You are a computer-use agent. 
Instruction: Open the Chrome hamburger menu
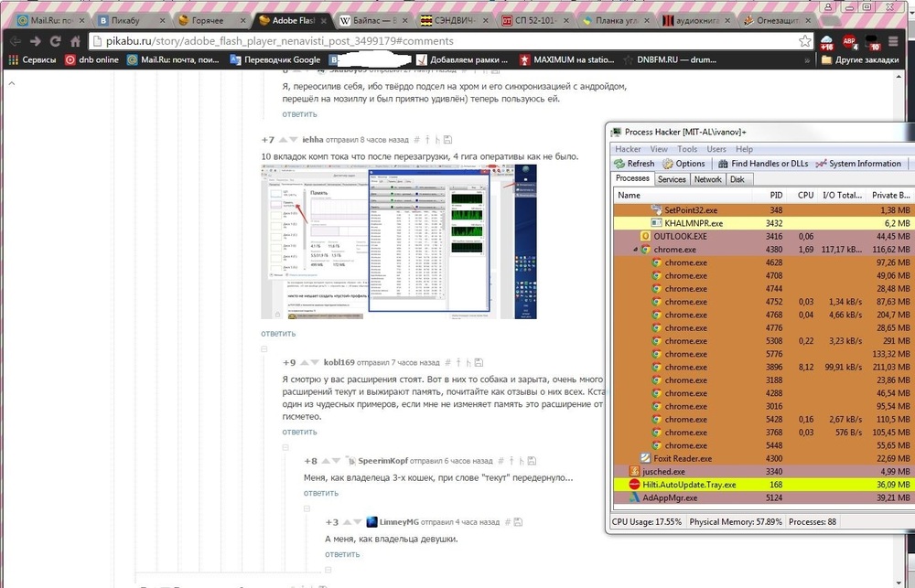pos(893,41)
